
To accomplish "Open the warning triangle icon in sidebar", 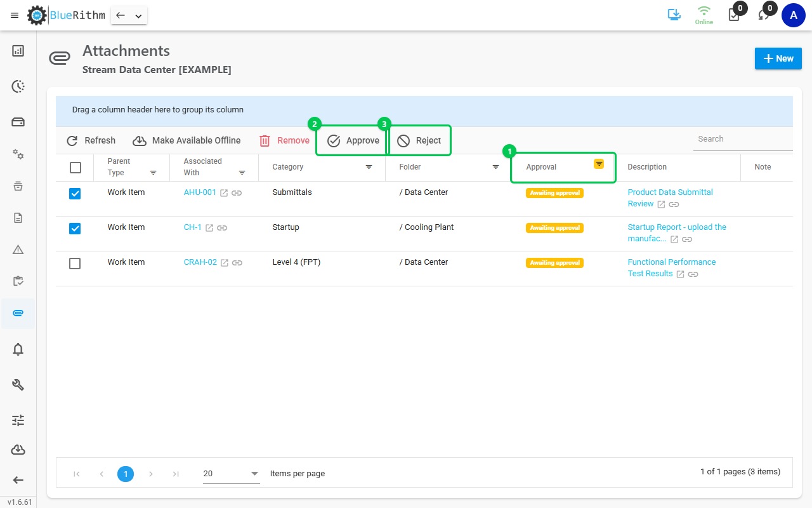I will [18, 250].
